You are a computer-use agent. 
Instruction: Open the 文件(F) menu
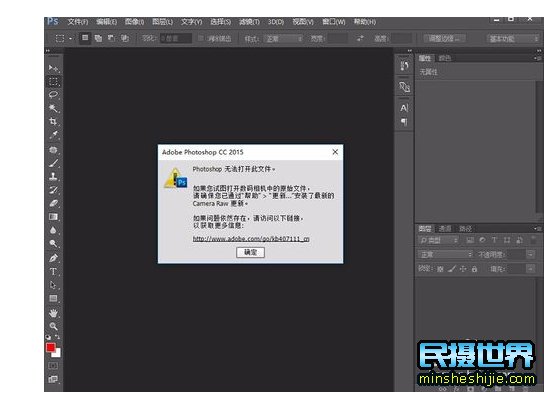[78, 22]
